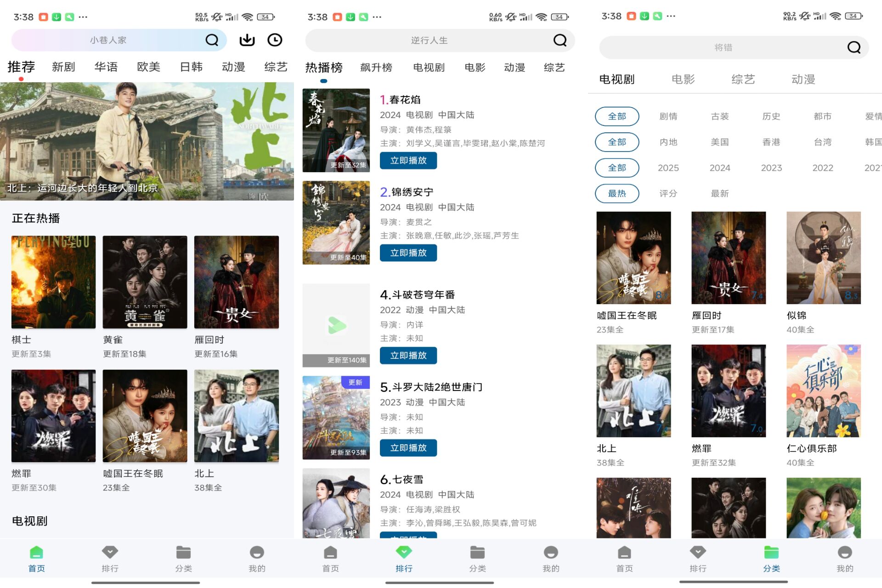Open the download manager icon
Image resolution: width=882 pixels, height=588 pixels.
tap(247, 40)
